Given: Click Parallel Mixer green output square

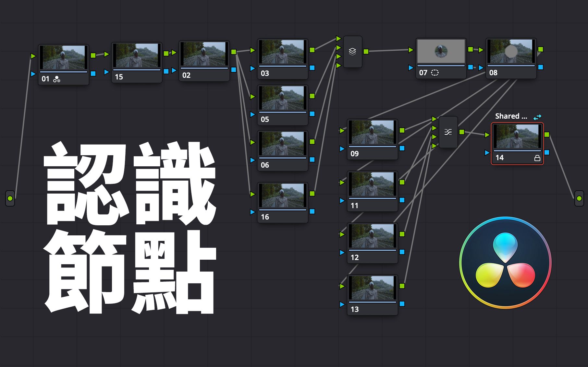Looking at the screenshot, I should pos(462,132).
